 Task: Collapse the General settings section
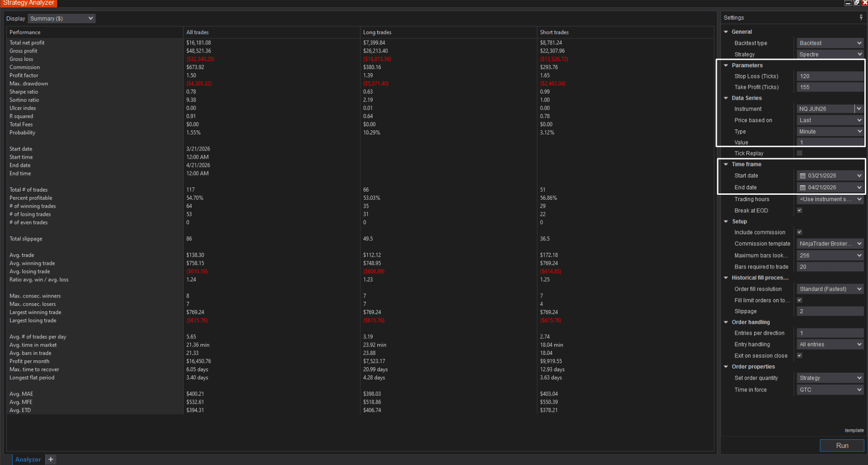(726, 32)
